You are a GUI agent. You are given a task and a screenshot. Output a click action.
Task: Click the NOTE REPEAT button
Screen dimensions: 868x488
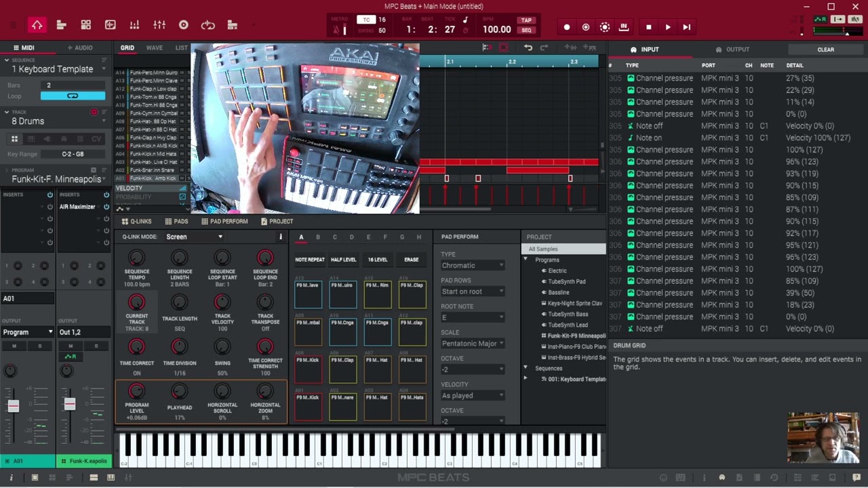click(x=310, y=260)
